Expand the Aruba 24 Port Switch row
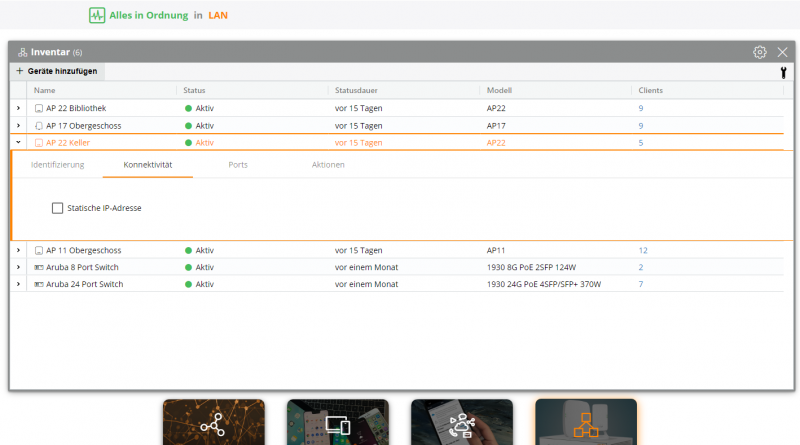Screen dimensions: 800x445 [x=18, y=284]
